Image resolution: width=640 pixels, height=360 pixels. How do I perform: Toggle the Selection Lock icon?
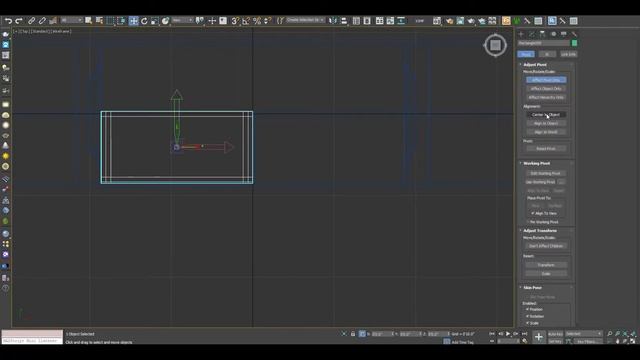pos(353,334)
